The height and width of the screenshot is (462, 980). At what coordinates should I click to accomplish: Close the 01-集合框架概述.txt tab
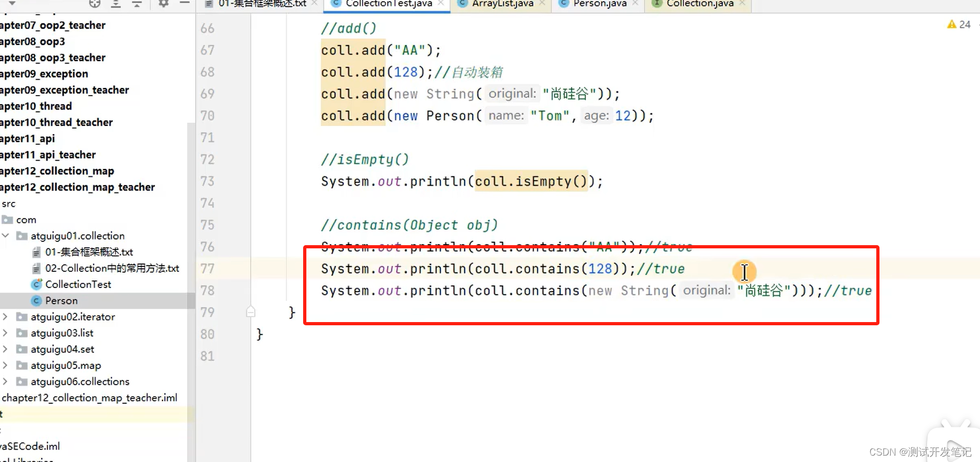(x=314, y=3)
